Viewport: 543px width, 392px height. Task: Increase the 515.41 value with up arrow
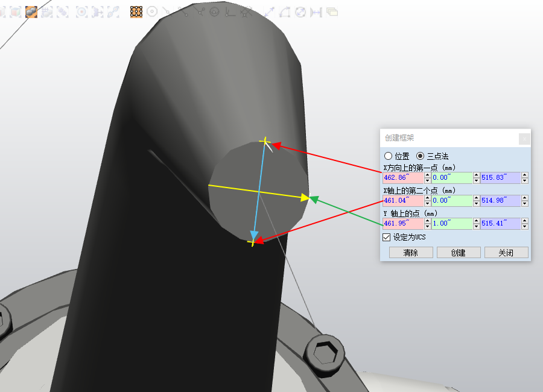pos(525,221)
